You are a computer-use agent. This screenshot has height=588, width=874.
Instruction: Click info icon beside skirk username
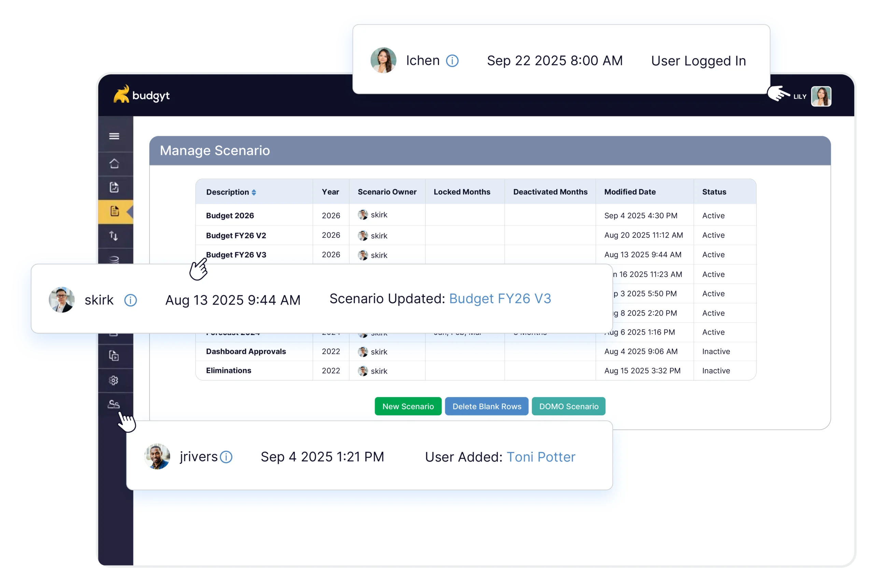[130, 300]
